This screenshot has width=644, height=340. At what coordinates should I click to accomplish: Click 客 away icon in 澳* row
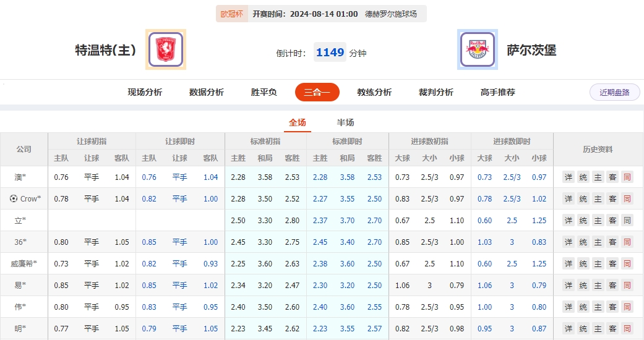(x=613, y=177)
